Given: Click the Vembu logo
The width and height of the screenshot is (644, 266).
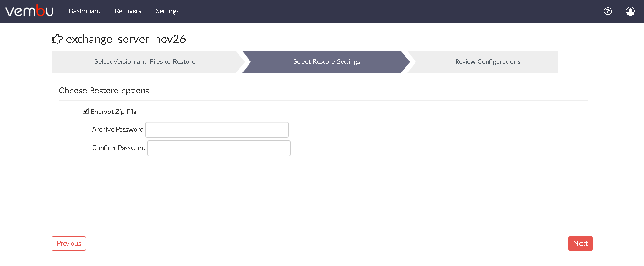Looking at the screenshot, I should tap(29, 11).
